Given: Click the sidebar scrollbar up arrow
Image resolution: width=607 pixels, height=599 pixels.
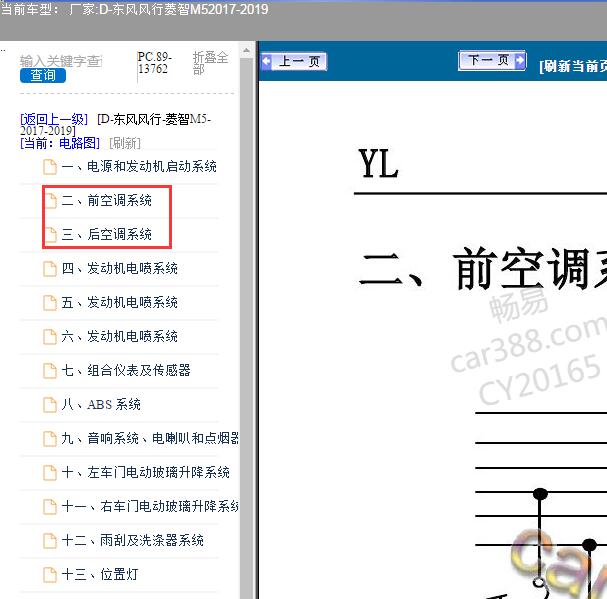Looking at the screenshot, I should 246,50.
